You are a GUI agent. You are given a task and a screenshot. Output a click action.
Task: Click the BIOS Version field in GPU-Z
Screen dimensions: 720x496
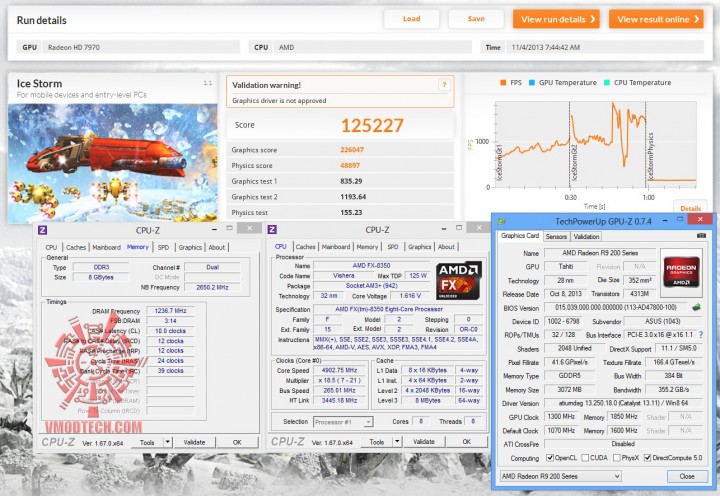coord(616,307)
